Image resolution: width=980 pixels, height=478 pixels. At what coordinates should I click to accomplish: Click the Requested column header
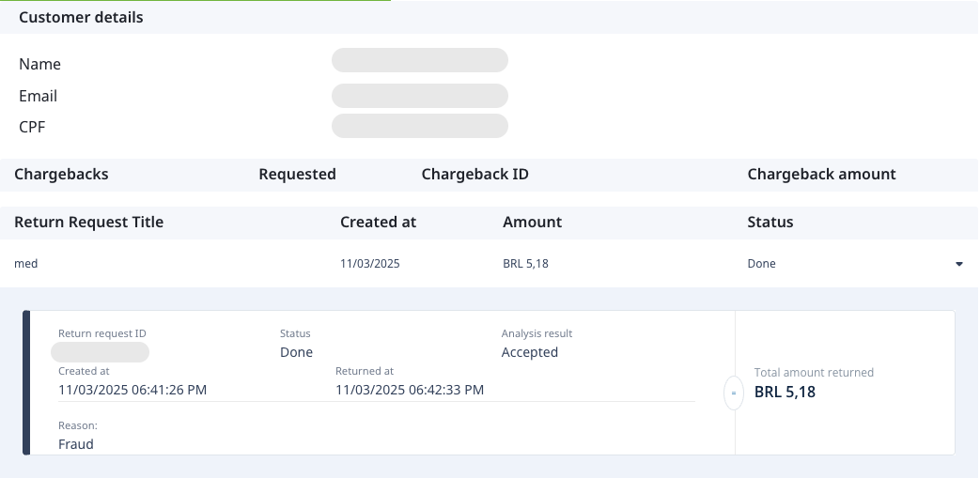(x=297, y=175)
